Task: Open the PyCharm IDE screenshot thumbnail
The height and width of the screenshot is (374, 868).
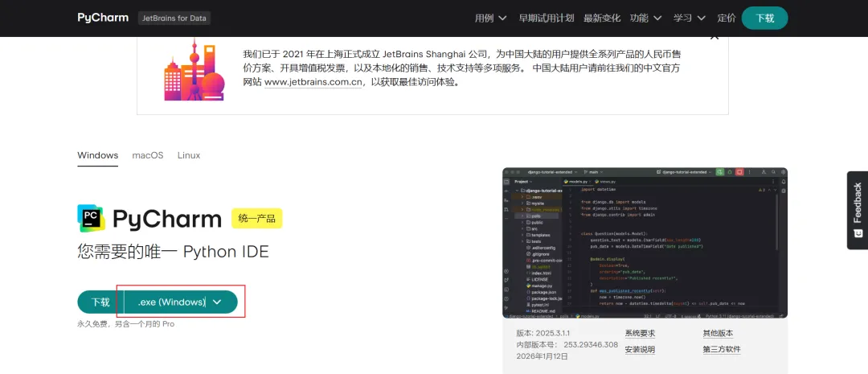Action: tap(645, 243)
